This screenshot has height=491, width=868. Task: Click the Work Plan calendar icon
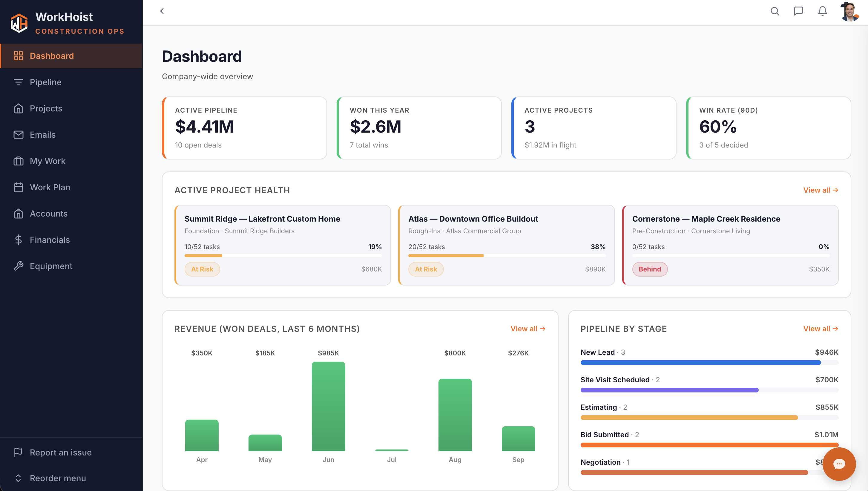[x=18, y=187]
